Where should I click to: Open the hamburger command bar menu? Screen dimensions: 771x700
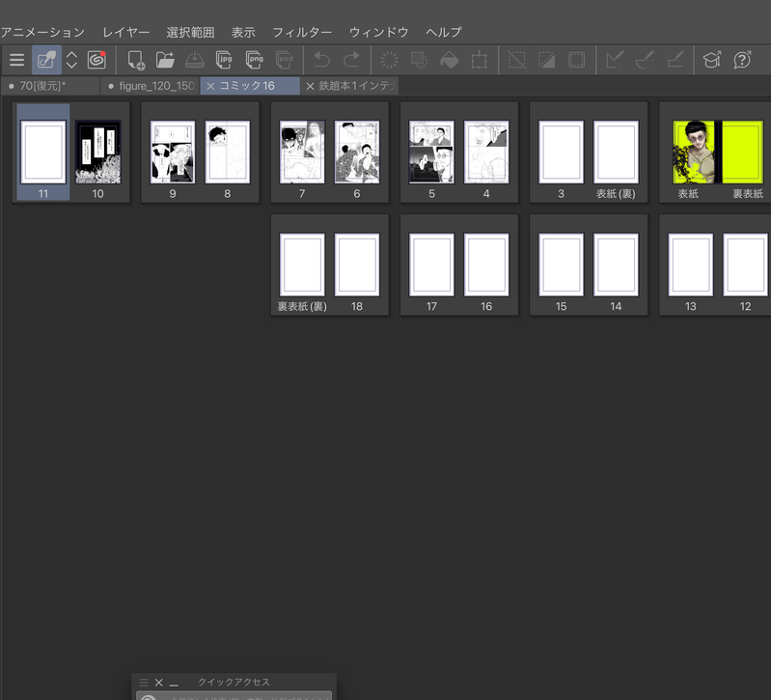(x=16, y=60)
